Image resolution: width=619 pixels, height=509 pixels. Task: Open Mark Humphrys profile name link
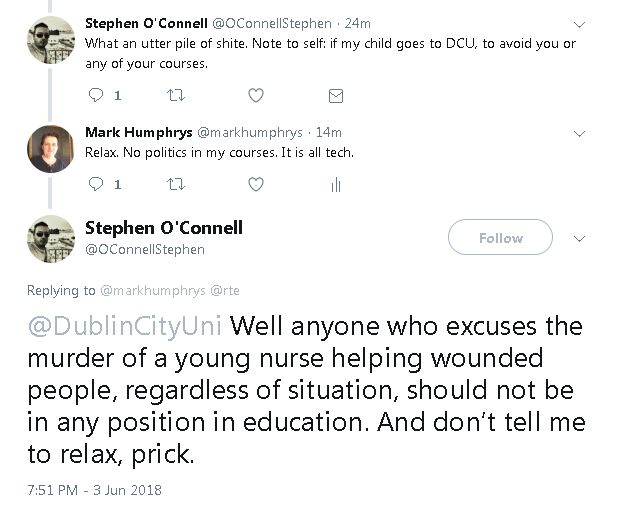(139, 132)
